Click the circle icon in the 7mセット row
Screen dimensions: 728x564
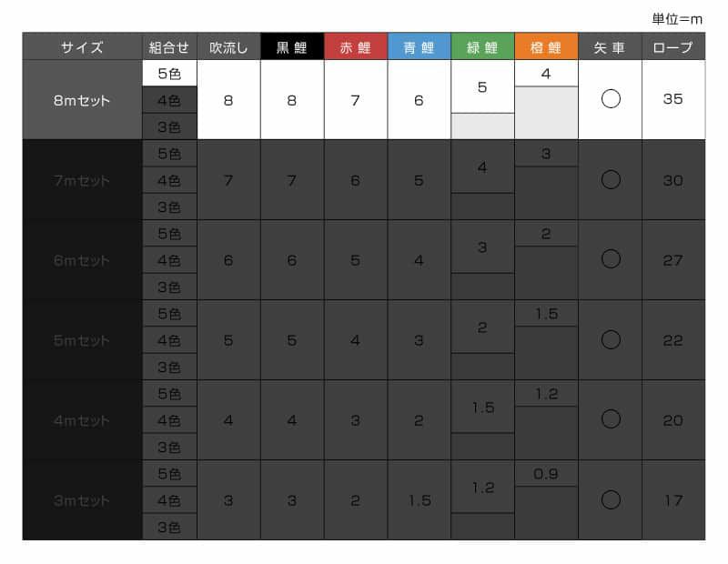tap(611, 180)
